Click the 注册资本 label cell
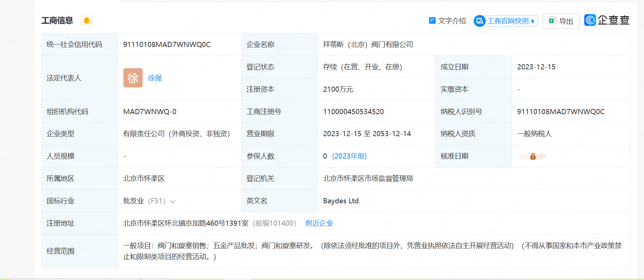The height and width of the screenshot is (280, 644). (x=280, y=89)
